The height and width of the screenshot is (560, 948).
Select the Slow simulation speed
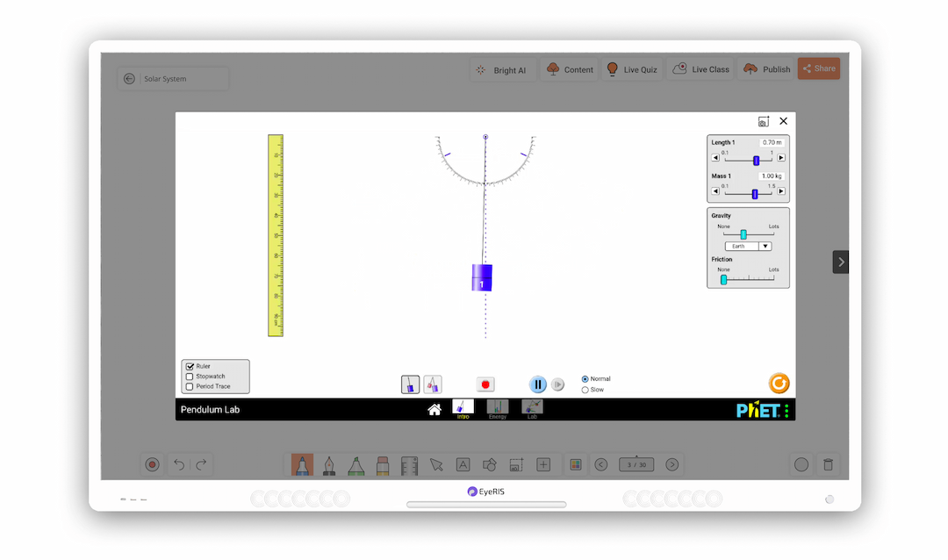pos(584,390)
